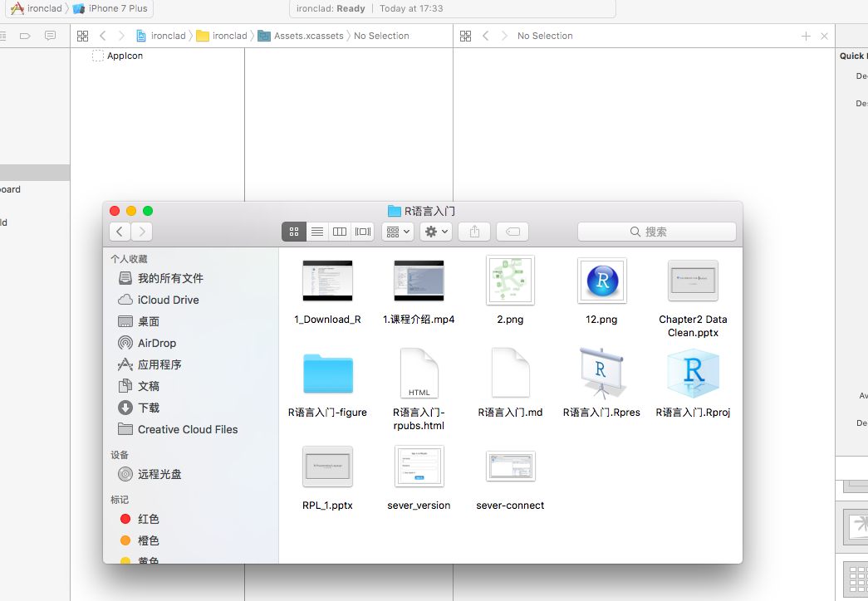Click the Finder edit tags button
The width and height of the screenshot is (868, 601).
512,232
